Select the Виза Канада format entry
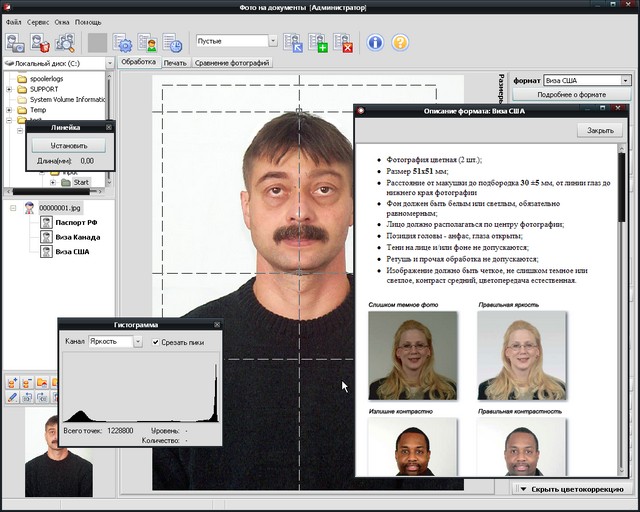 78,237
